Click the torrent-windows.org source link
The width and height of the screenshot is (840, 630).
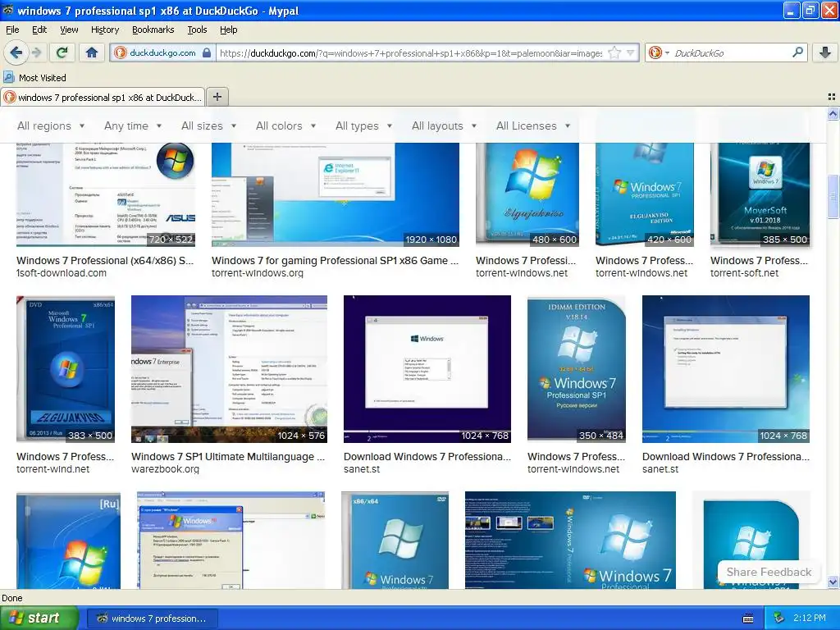click(257, 273)
